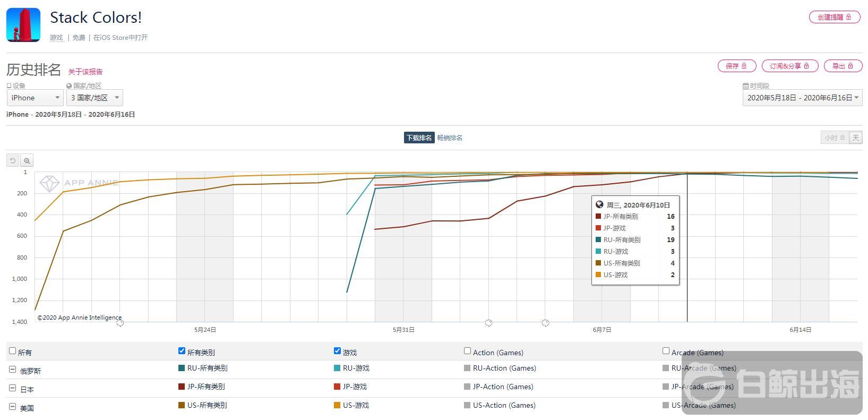Collapse the 俄罗斯 row minus icon
The image size is (868, 420).
click(x=12, y=370)
